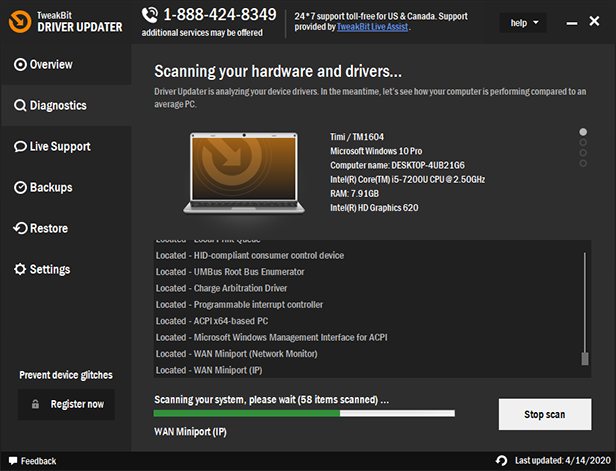Click the scan log scrollbar track
616x471 pixels.
pos(585,302)
